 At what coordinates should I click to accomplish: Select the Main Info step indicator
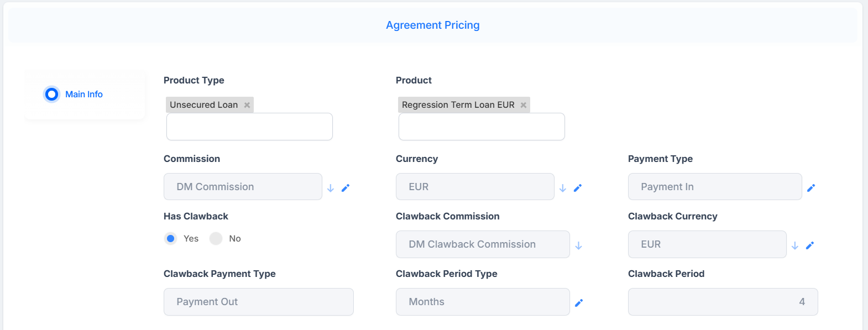pos(51,95)
